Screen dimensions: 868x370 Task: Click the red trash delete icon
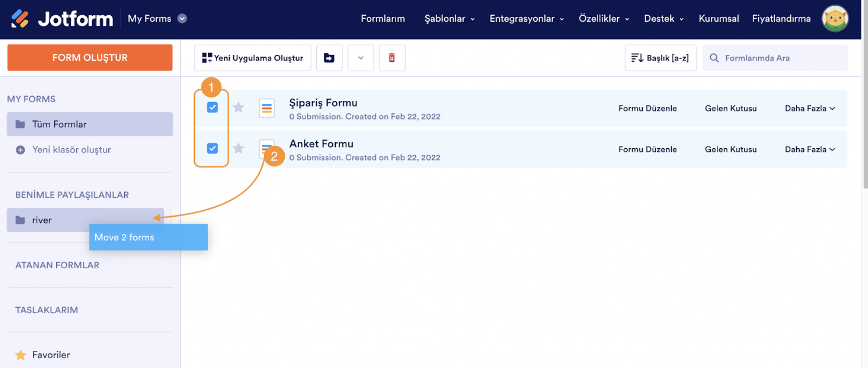point(392,58)
